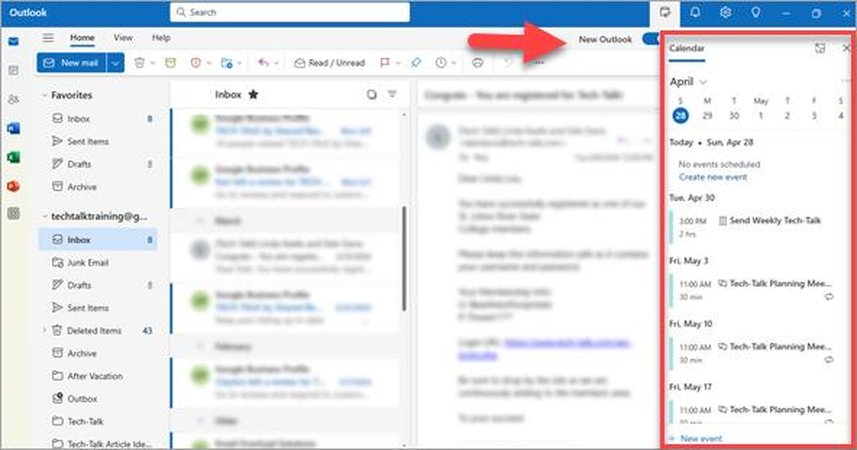Open the Delete dropdown arrow
This screenshot has height=450, width=857.
pos(152,63)
